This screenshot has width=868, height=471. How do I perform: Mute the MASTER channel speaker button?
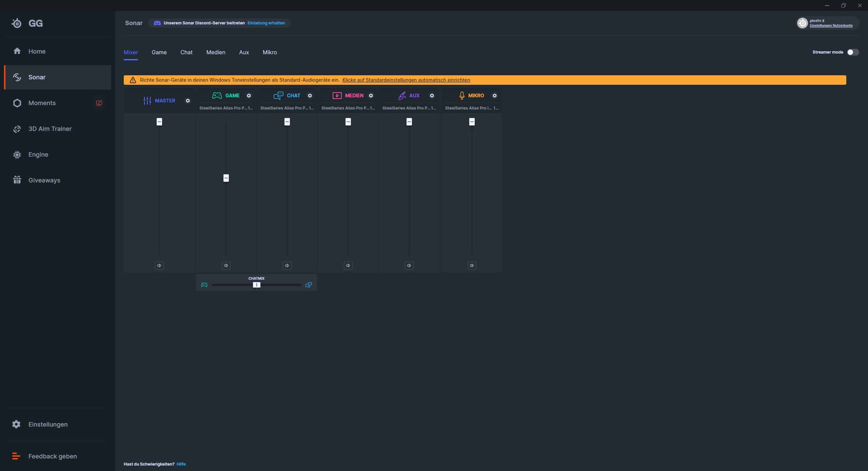(x=159, y=266)
